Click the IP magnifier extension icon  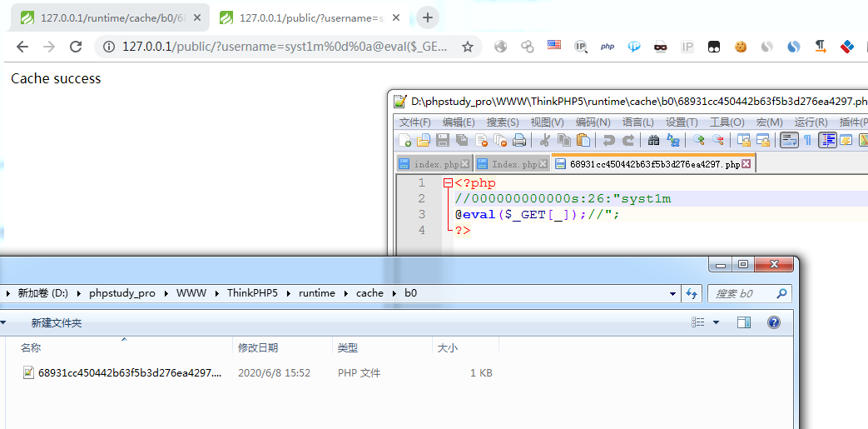click(581, 47)
